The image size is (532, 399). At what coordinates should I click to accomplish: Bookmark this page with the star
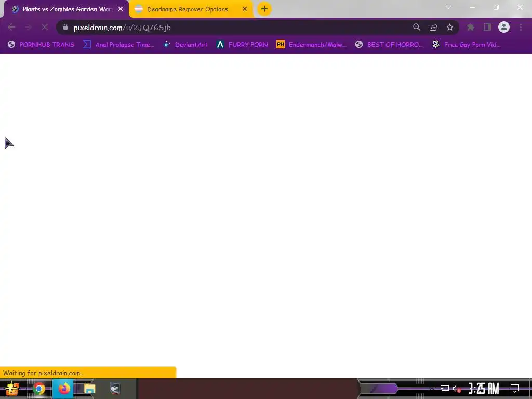tap(450, 27)
